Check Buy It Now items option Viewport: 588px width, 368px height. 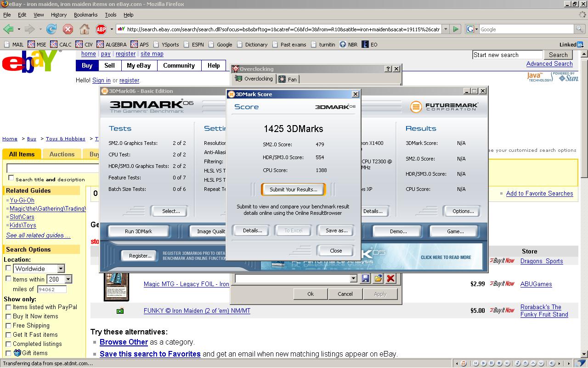click(x=8, y=316)
